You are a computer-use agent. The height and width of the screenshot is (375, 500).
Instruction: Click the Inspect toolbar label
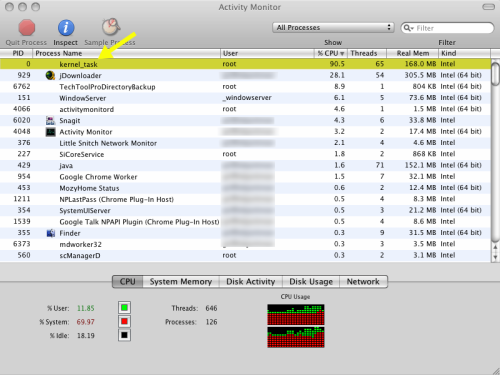pos(65,43)
